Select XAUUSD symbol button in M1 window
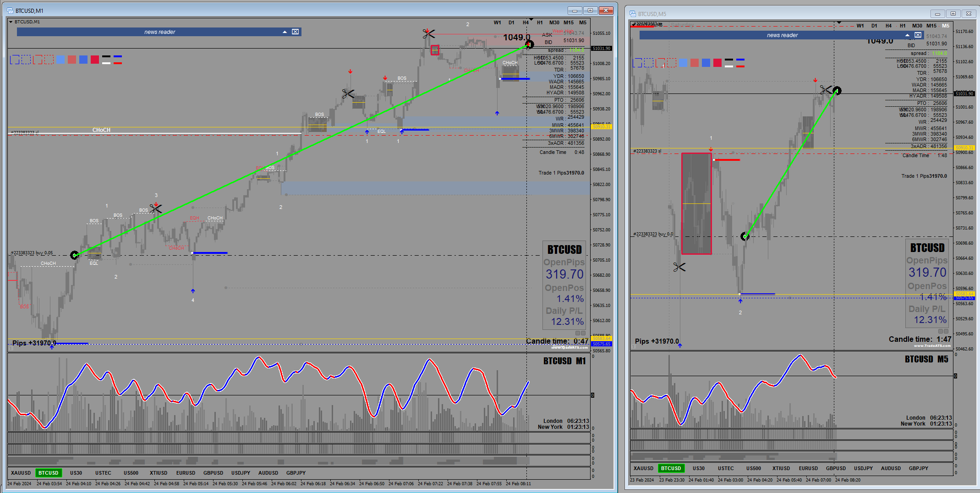 [x=21, y=473]
